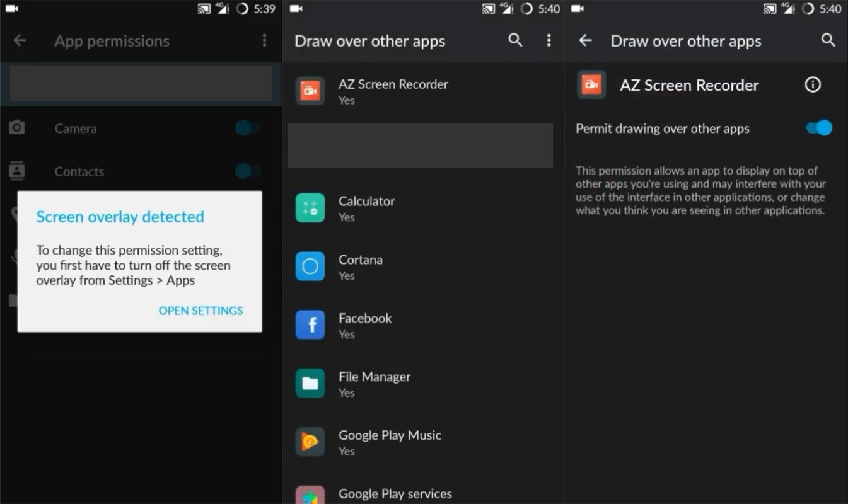This screenshot has height=504, width=848.
Task: Click the Screen overlay detected title
Action: coord(120,217)
